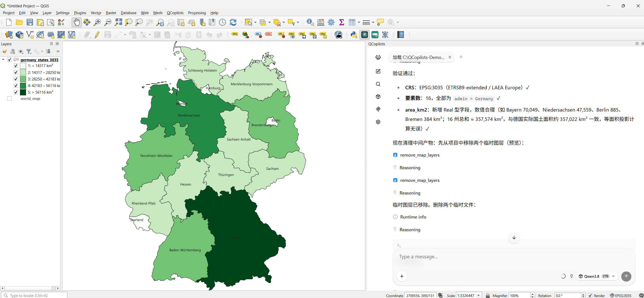Enable the world_map layer checkbox
Viewport: 644px width, 298px height.
point(10,99)
